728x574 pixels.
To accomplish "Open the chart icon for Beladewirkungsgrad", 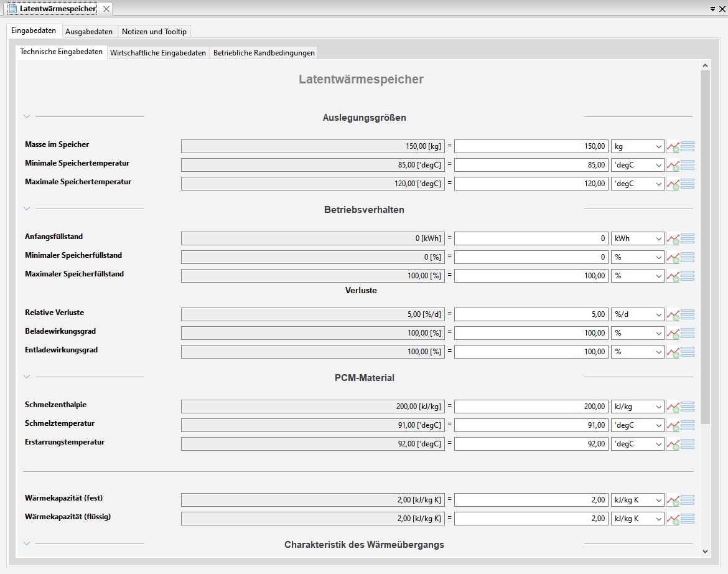I will tap(673, 334).
